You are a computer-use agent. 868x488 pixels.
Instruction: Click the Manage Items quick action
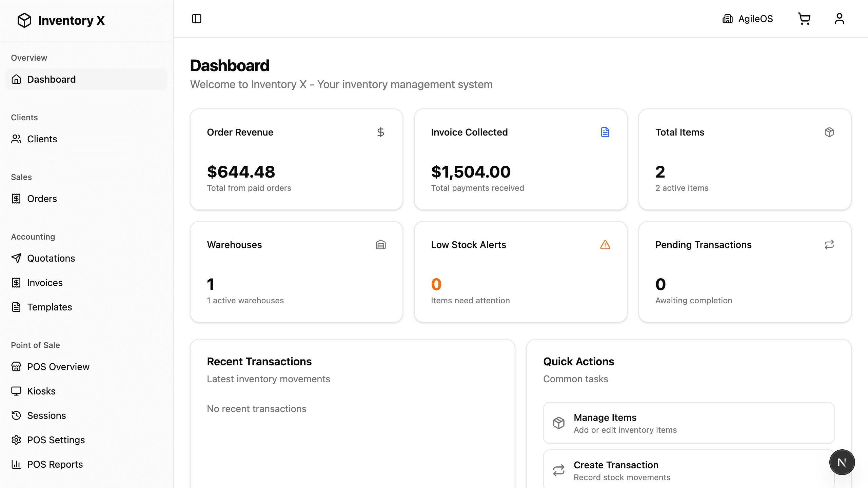click(x=688, y=423)
